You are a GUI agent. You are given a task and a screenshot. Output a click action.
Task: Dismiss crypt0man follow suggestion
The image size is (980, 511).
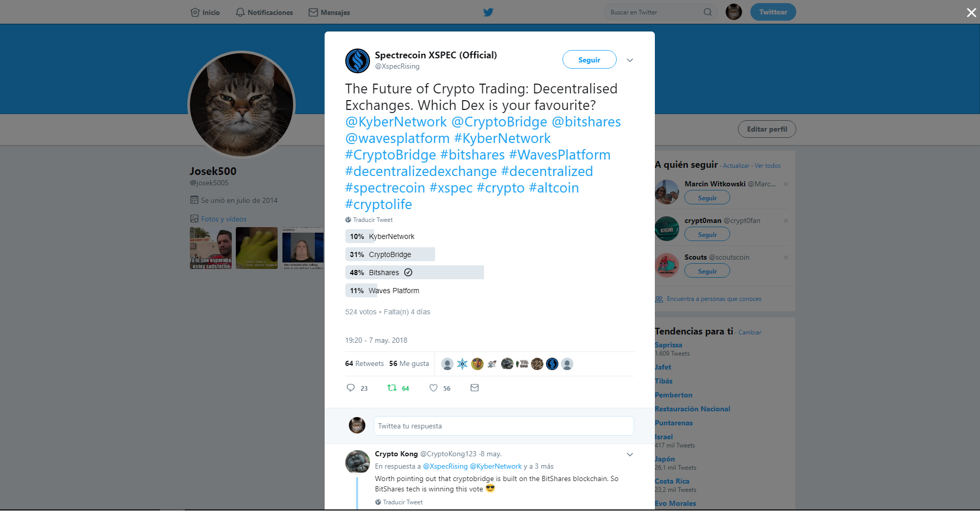coord(785,221)
